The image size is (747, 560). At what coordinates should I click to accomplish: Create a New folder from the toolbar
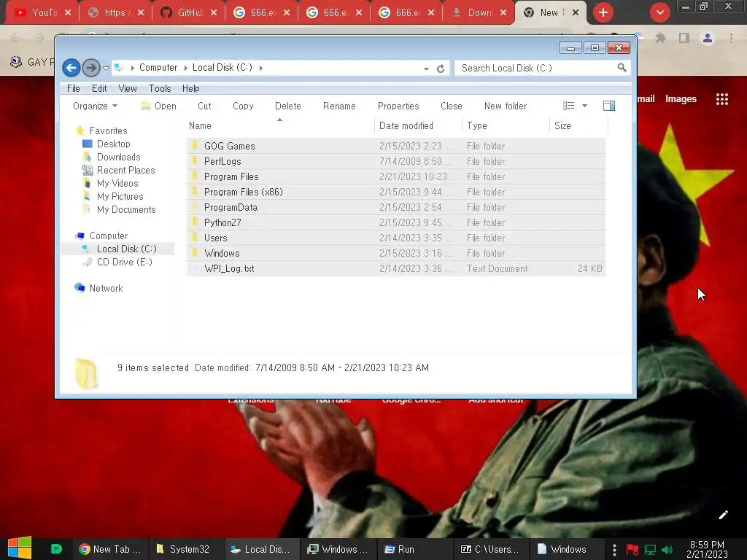[x=506, y=106]
